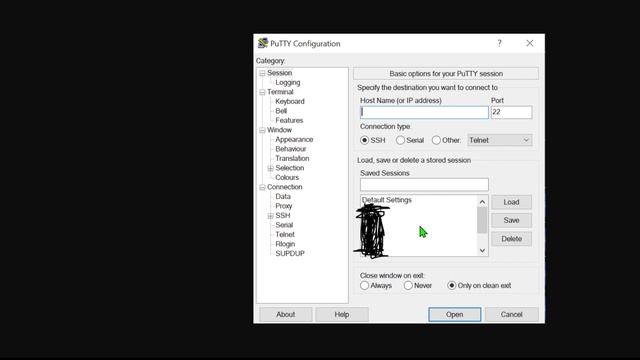Open Keyboard settings
This screenshot has width=640, height=360.
point(290,101)
